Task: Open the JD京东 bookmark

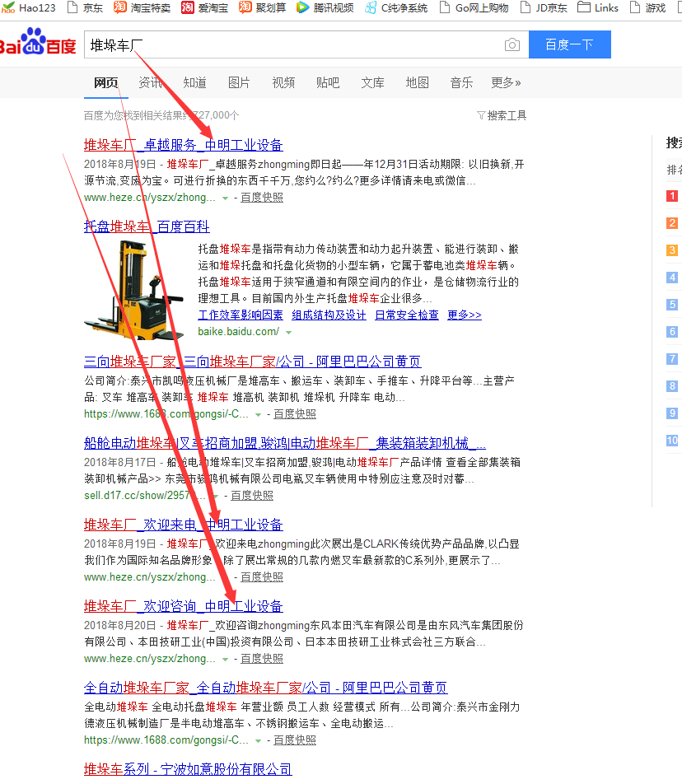Action: pos(544,8)
